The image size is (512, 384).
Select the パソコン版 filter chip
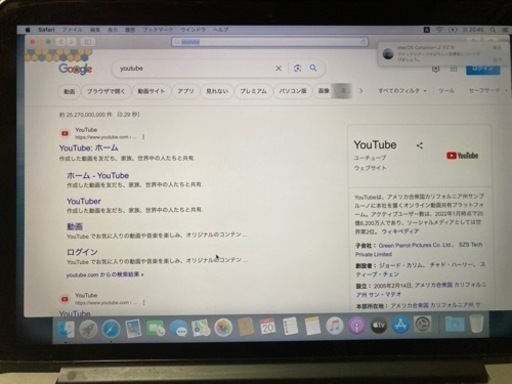click(x=293, y=91)
